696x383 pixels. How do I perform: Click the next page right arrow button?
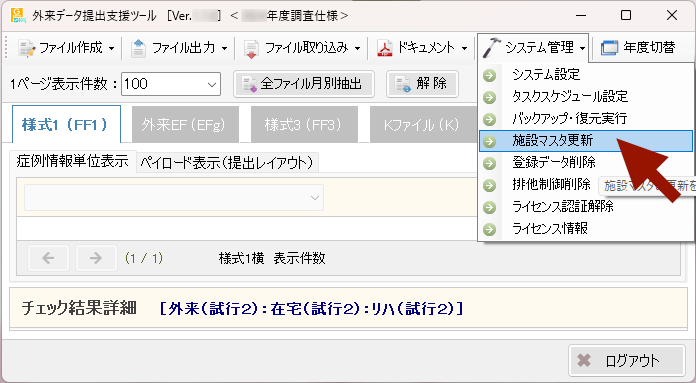coord(96,258)
